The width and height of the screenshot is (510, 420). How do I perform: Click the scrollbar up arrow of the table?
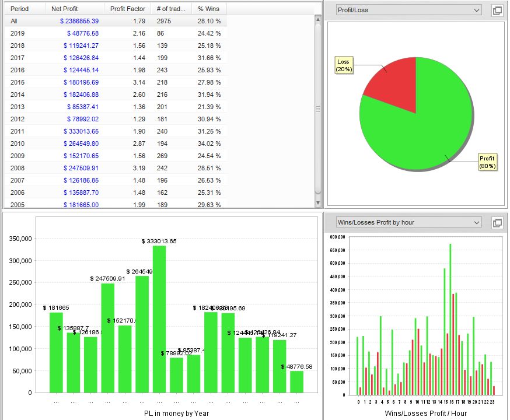click(x=318, y=19)
